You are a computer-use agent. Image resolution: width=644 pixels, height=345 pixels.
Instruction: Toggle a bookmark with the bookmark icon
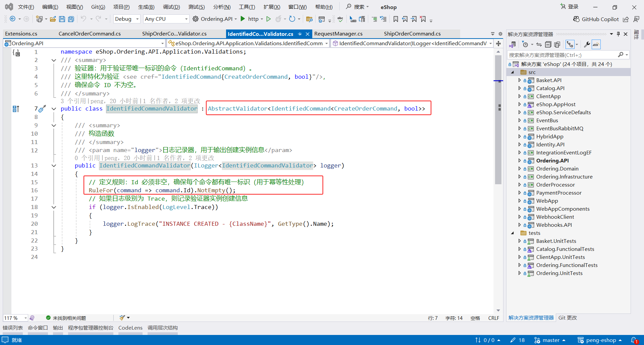396,19
